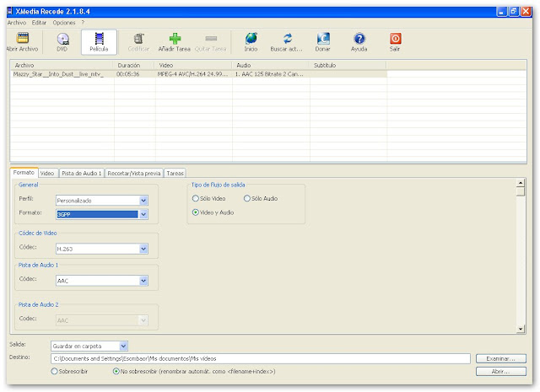Click the Video column header

(x=193, y=65)
